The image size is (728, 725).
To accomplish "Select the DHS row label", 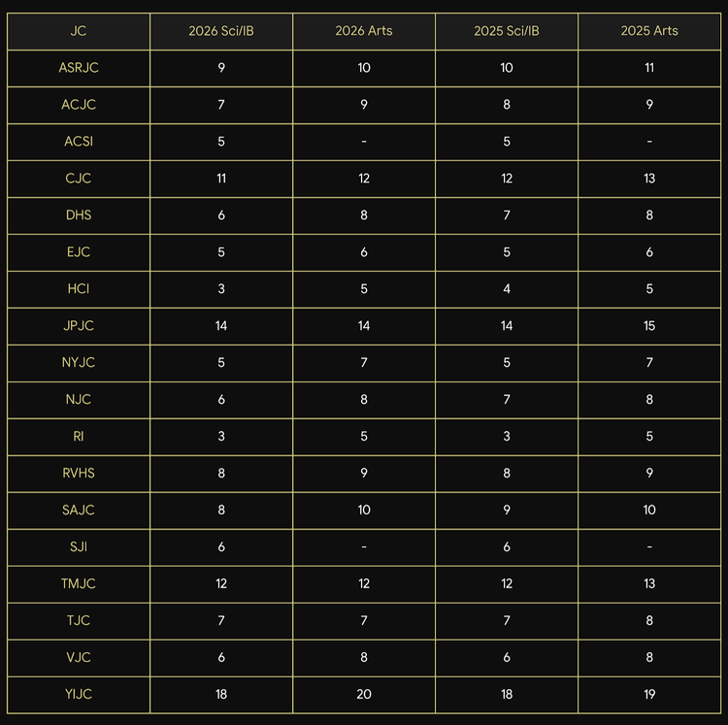I will click(79, 215).
